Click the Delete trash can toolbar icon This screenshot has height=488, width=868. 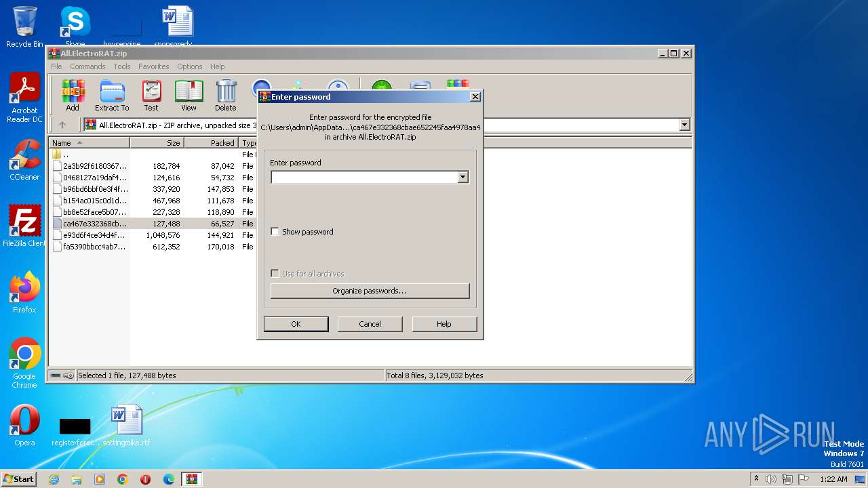(x=226, y=96)
